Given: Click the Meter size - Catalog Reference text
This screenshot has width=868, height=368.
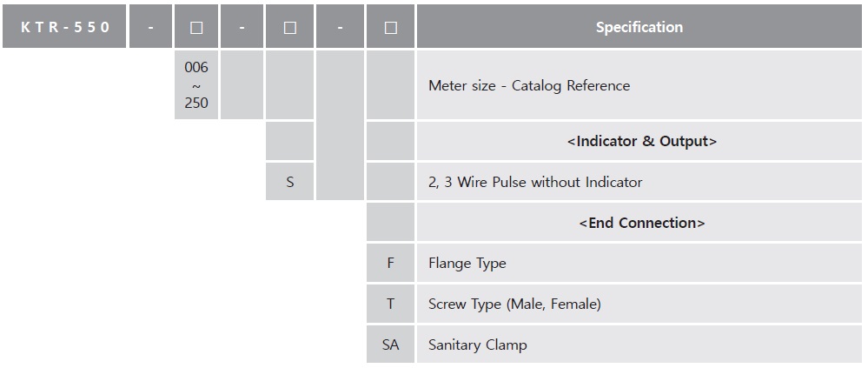Looking at the screenshot, I should [x=528, y=85].
